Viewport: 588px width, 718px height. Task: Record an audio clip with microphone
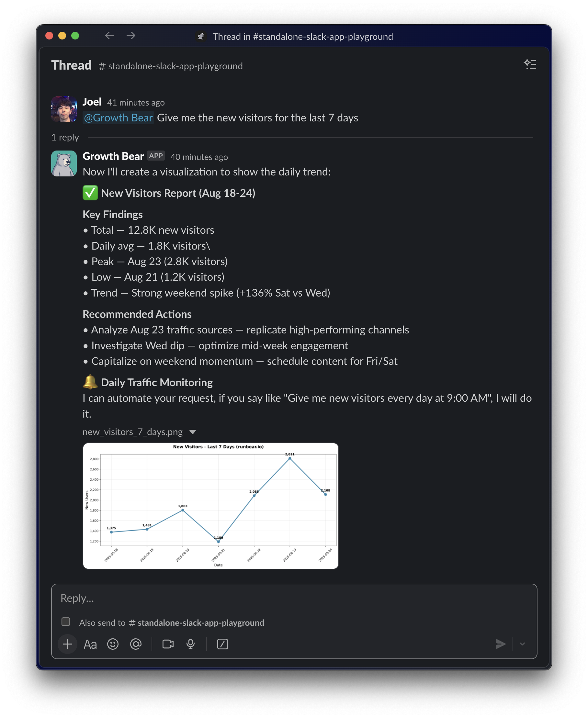[191, 644]
